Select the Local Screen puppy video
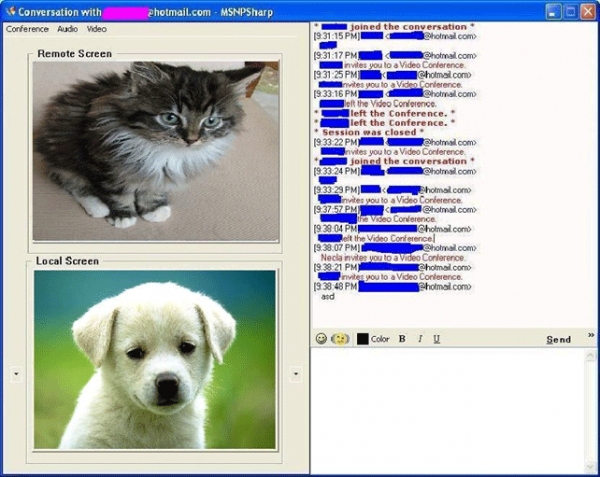Screen dimensions: 600x477 click(x=155, y=360)
